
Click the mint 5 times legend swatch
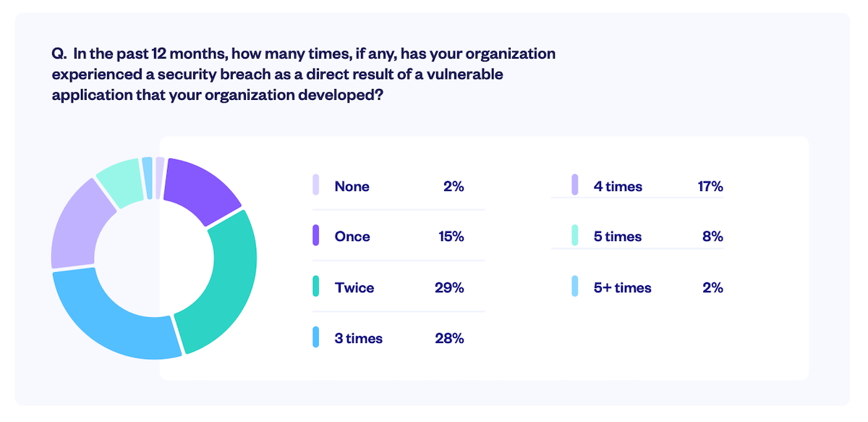(x=575, y=236)
